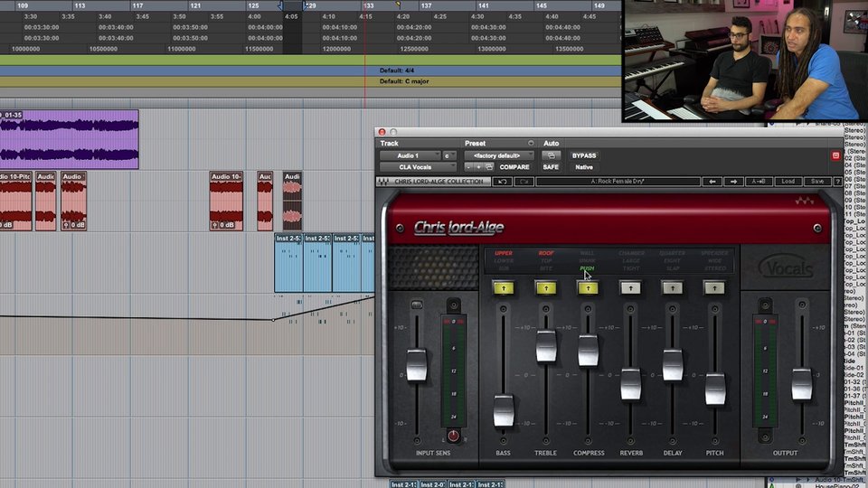Click the Treble fader handle
This screenshot has width=868, height=488.
tap(546, 347)
